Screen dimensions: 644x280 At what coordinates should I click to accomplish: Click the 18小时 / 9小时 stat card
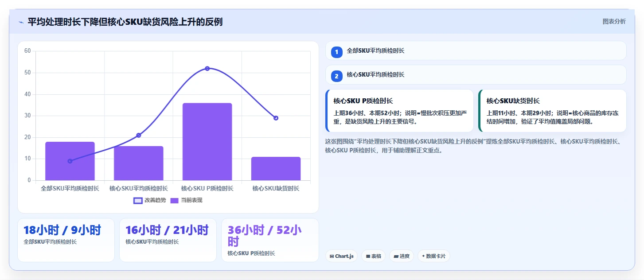(x=66, y=240)
